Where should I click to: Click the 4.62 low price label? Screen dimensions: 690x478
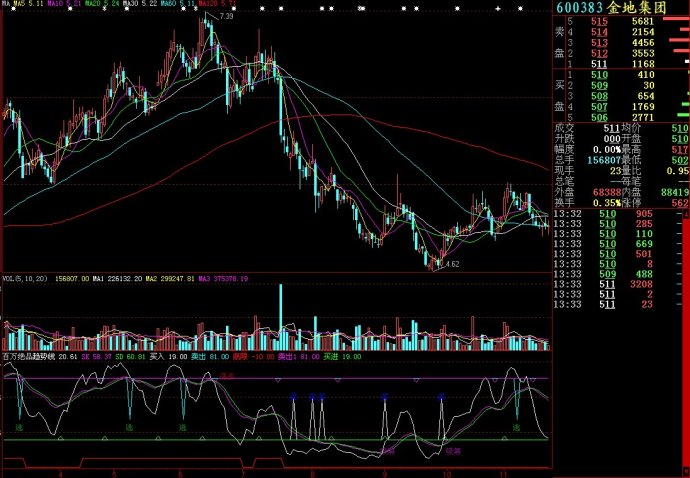point(452,265)
